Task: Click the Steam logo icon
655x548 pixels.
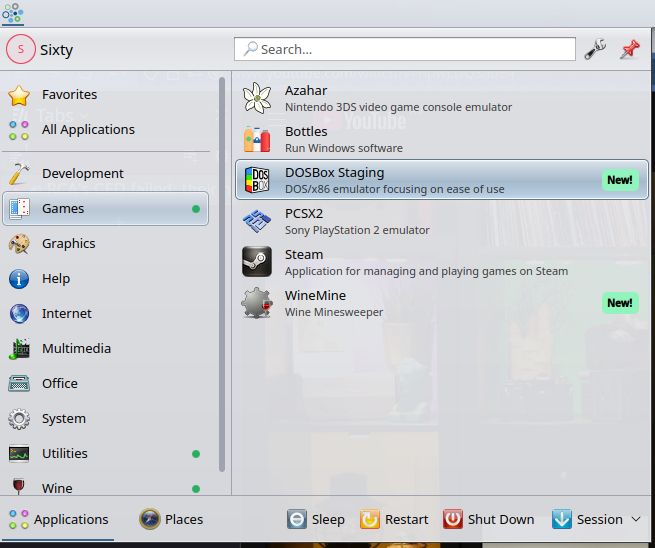Action: click(x=257, y=262)
